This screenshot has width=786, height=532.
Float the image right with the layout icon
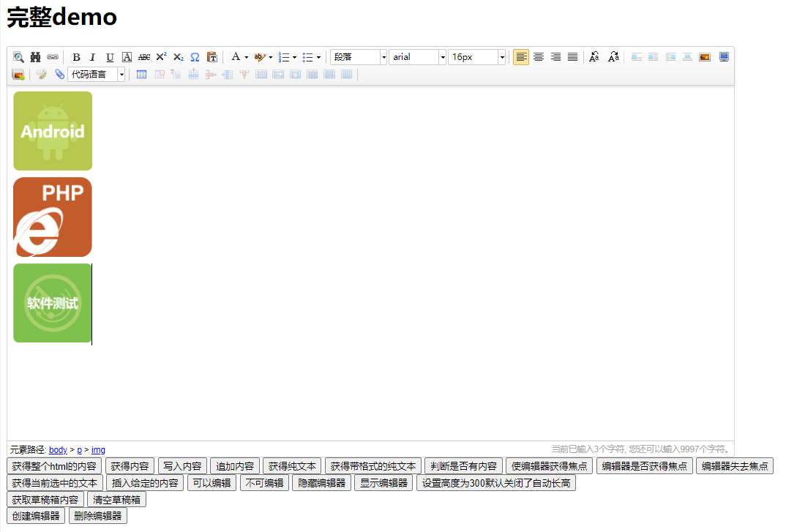670,57
